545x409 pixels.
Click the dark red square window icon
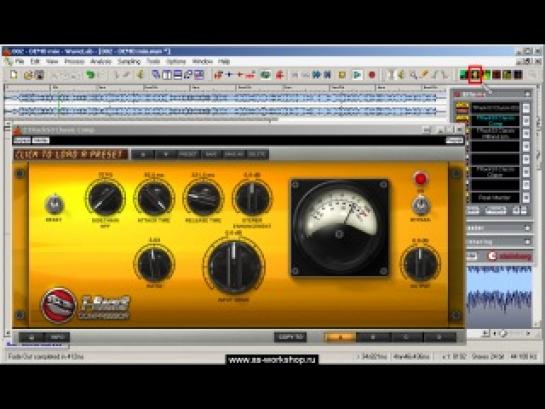coord(496,75)
